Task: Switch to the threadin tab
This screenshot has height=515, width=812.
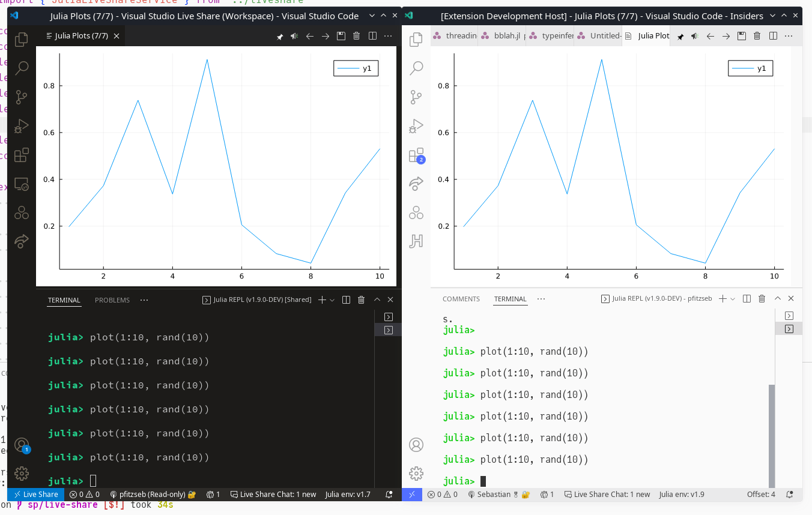Action: tap(455, 36)
